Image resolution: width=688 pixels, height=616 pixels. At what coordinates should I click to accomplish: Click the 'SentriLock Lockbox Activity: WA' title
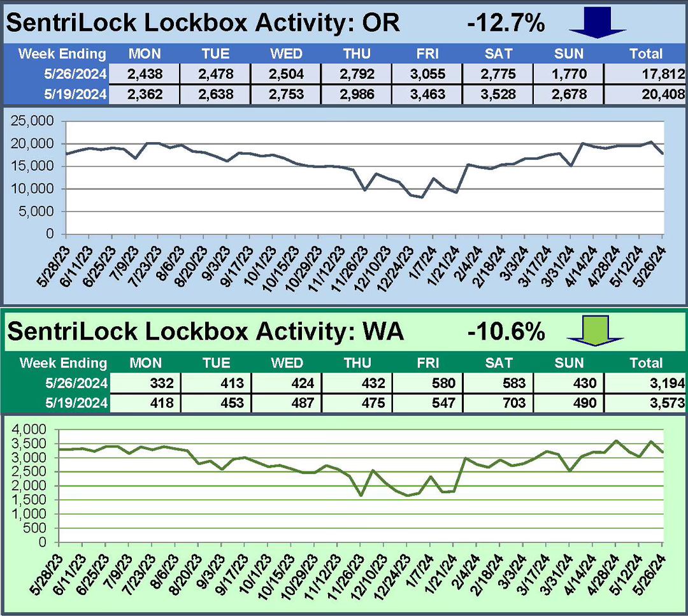click(205, 331)
